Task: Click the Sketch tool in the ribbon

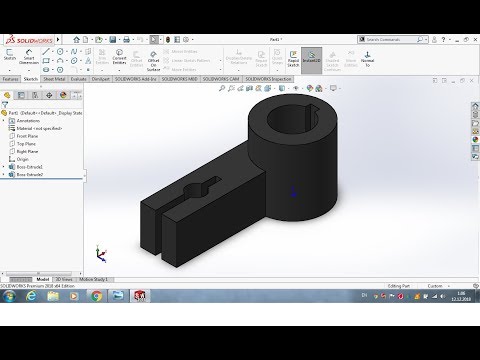Action: point(9,55)
